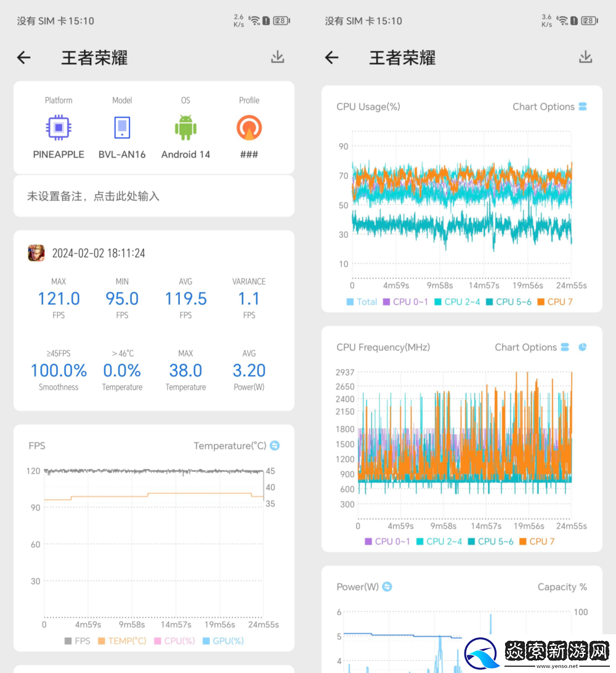
Task: Open the CPU Frequency pie chart view icon
Action: pyautogui.click(x=582, y=347)
